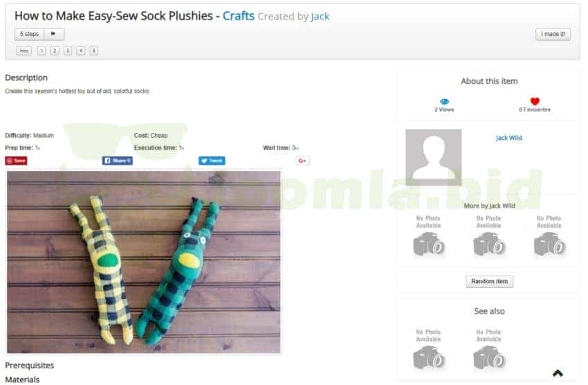588x385 pixels.
Task: Click the I made it! button
Action: (553, 34)
